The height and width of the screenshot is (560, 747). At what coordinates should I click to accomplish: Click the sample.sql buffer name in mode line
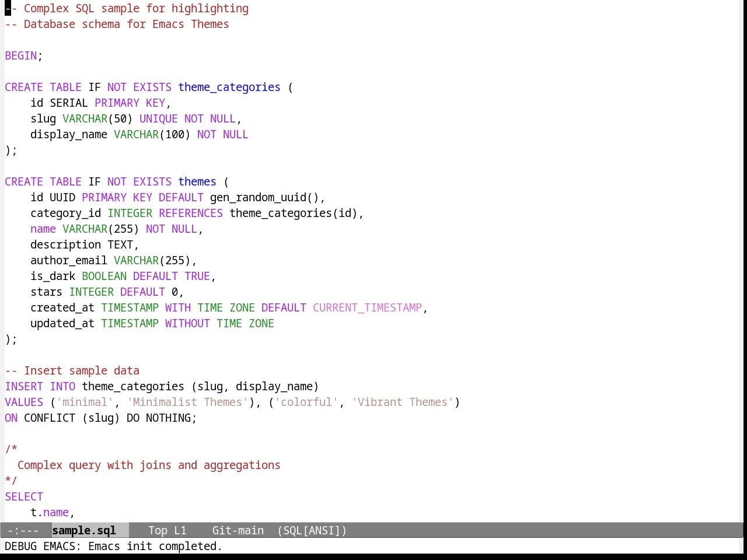click(84, 530)
